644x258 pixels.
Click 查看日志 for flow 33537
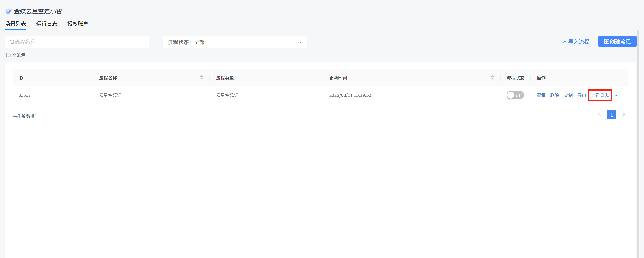click(600, 95)
